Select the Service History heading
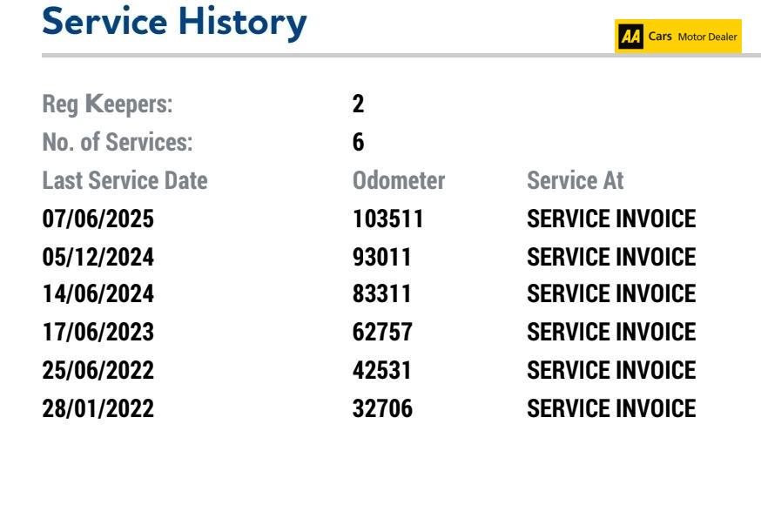The width and height of the screenshot is (761, 532). pos(174,23)
